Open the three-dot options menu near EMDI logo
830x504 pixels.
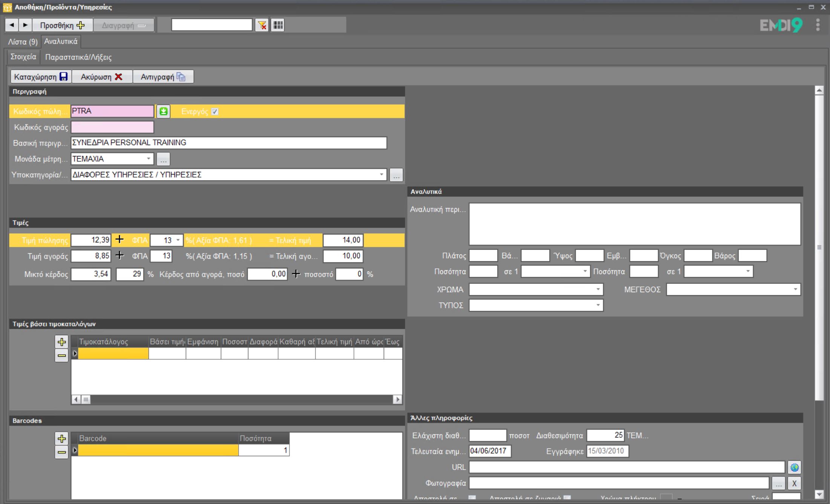[x=818, y=25]
